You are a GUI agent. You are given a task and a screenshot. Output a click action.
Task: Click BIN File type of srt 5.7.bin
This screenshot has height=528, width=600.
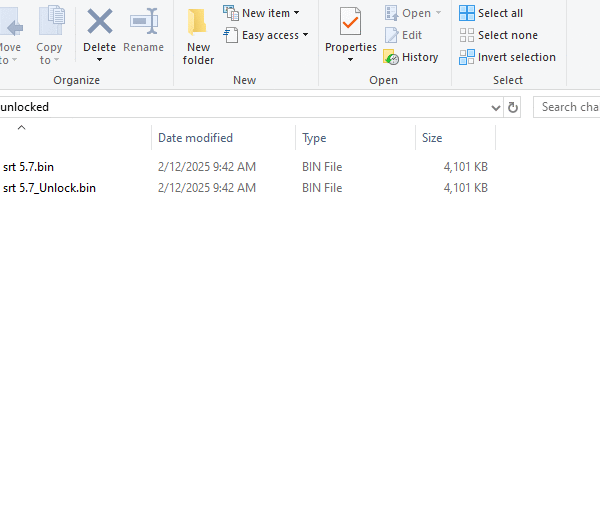pyautogui.click(x=322, y=167)
